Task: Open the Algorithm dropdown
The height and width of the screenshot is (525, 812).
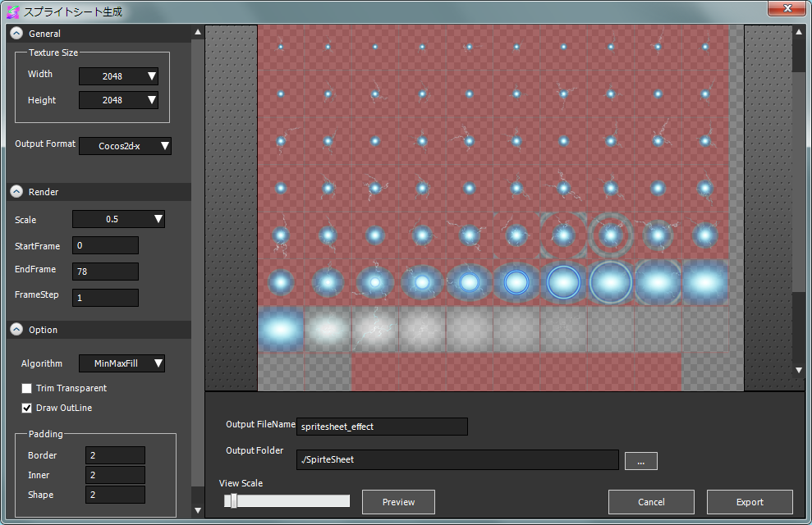Action: click(122, 363)
